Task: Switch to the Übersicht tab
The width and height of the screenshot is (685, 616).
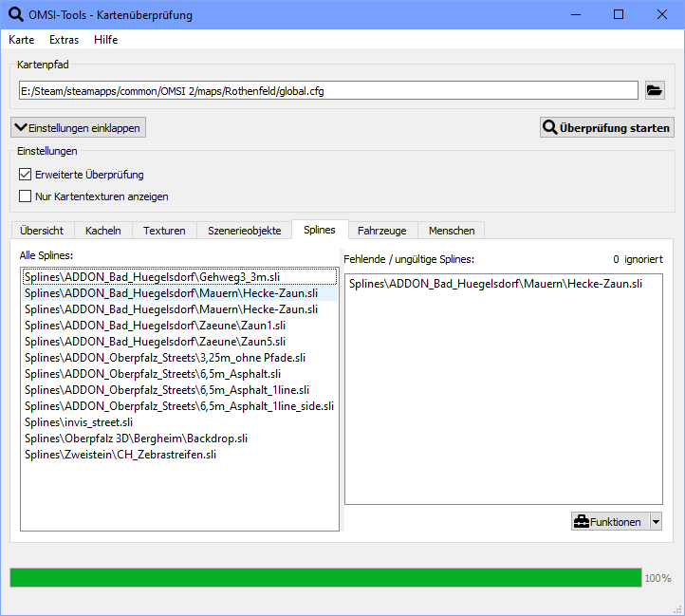Action: pyautogui.click(x=42, y=231)
